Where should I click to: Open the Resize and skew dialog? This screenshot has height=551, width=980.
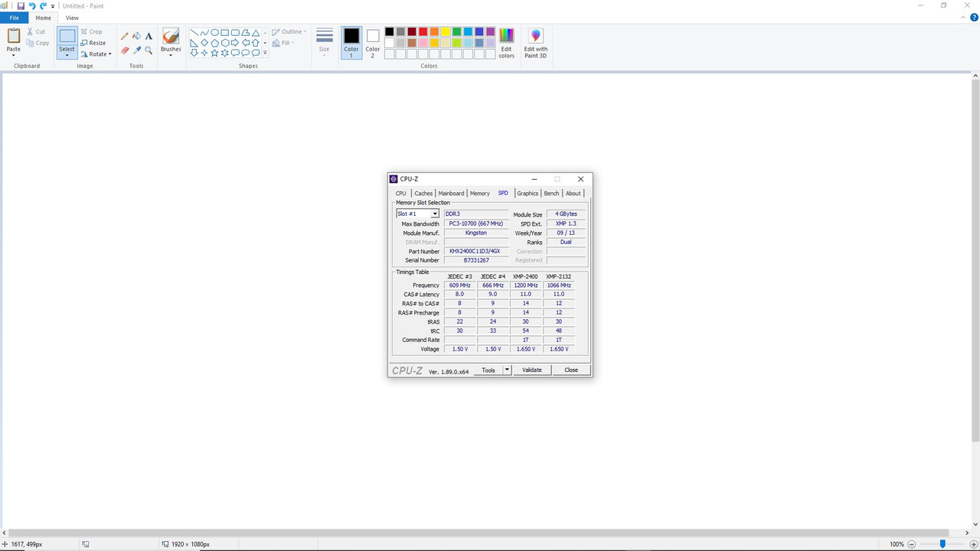pyautogui.click(x=93, y=43)
